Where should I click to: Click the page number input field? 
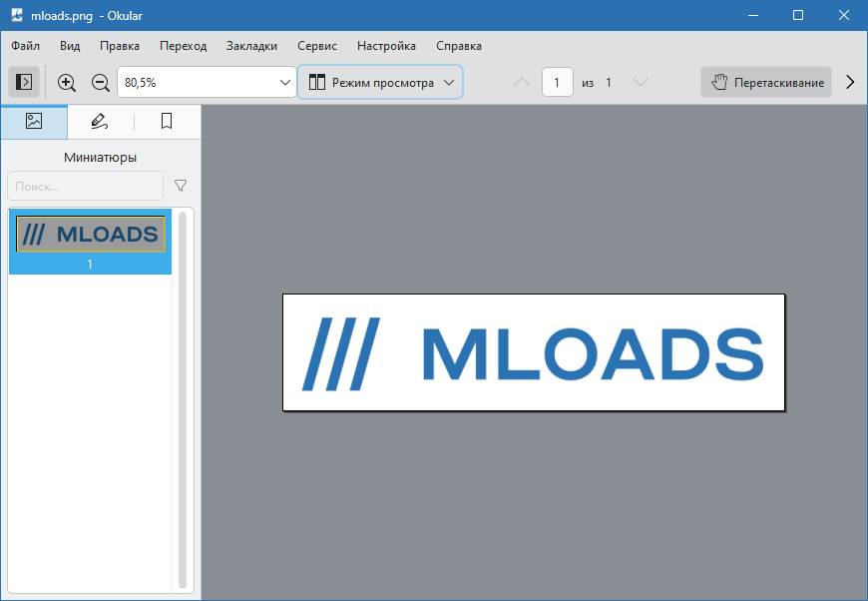coord(558,82)
